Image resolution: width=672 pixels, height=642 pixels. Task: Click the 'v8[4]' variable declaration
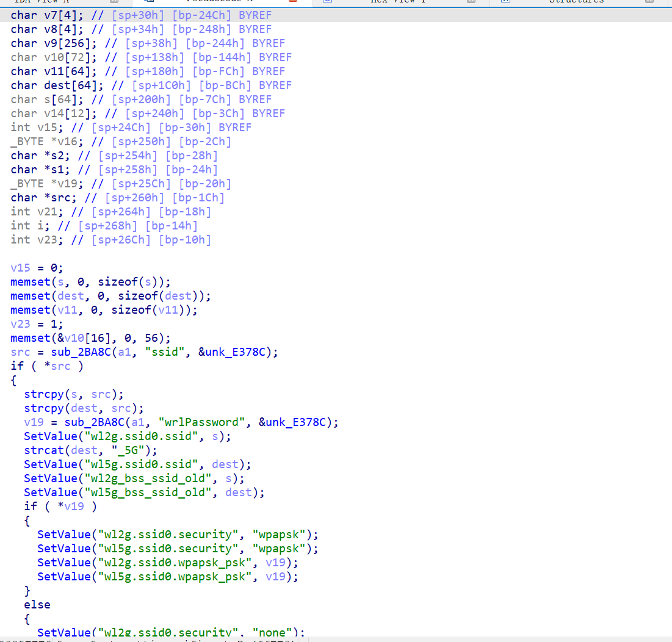(141, 29)
